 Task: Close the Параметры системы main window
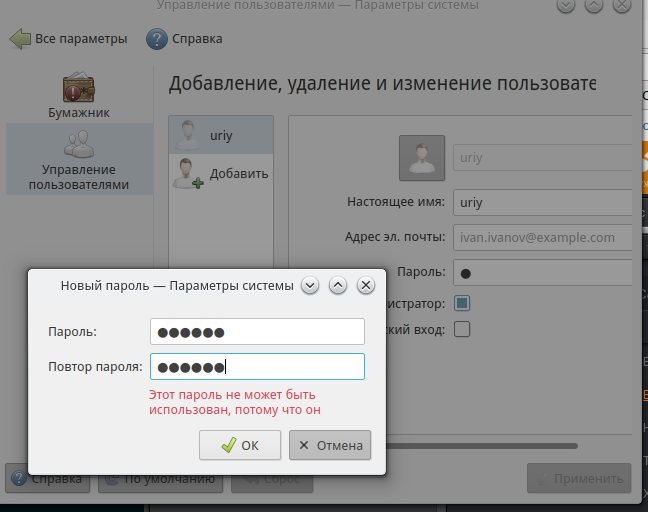[622, 5]
